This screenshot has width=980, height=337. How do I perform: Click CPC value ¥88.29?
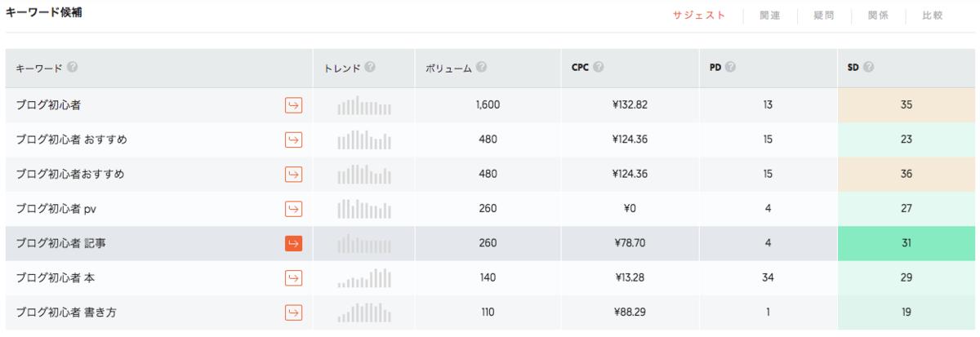(x=630, y=313)
